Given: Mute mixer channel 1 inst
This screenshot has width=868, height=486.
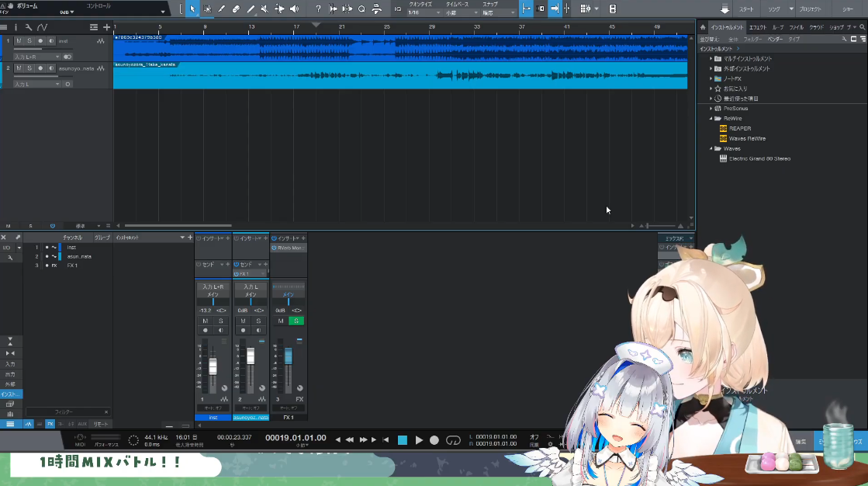Looking at the screenshot, I should pos(206,321).
